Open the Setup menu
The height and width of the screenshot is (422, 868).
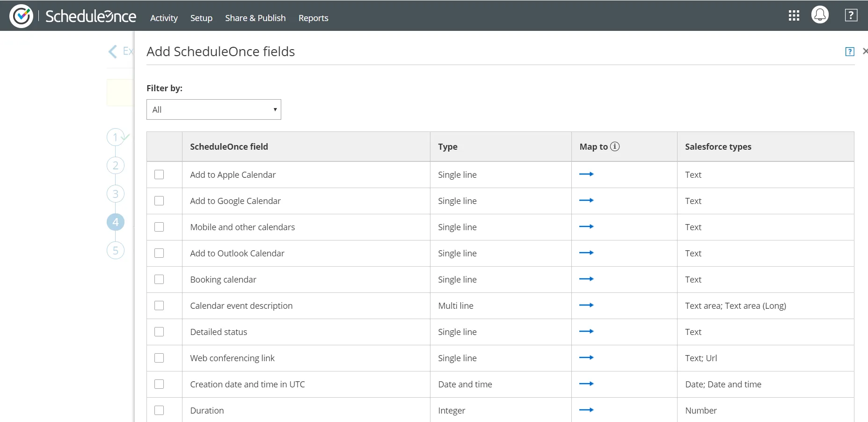pos(201,18)
